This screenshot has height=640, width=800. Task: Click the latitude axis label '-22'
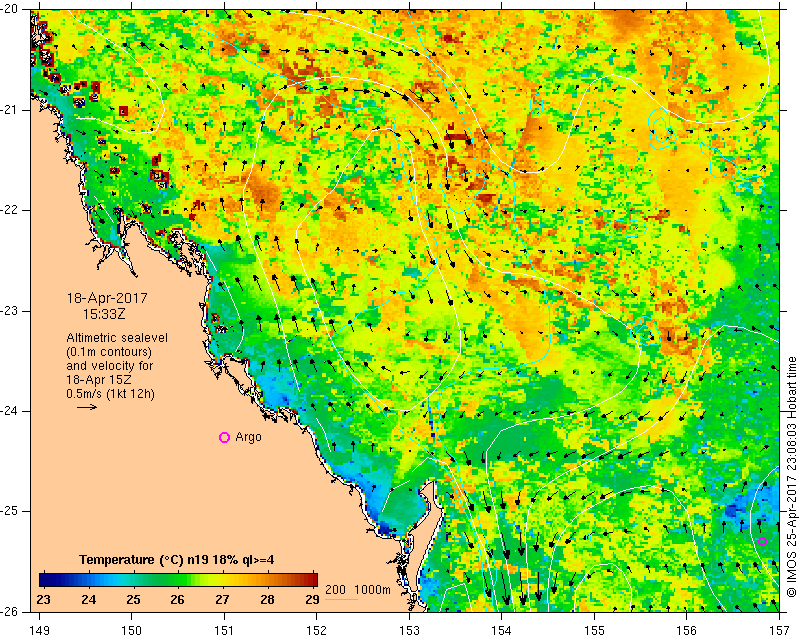9,210
